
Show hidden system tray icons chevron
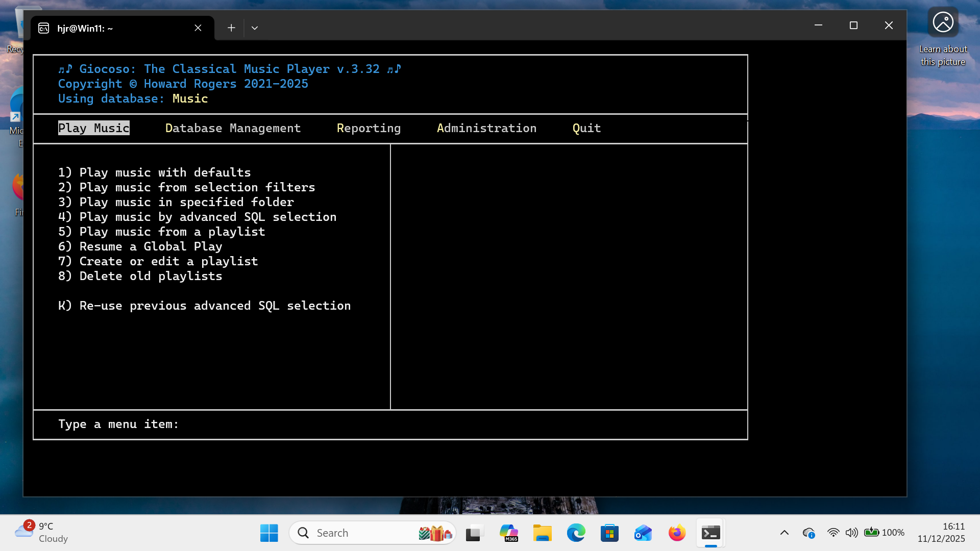click(785, 533)
